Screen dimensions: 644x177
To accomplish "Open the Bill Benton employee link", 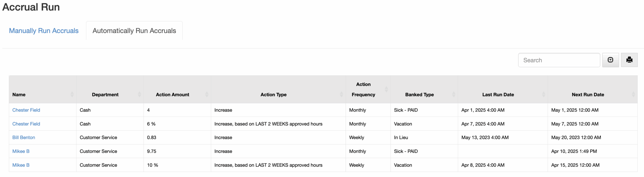I will coord(24,137).
